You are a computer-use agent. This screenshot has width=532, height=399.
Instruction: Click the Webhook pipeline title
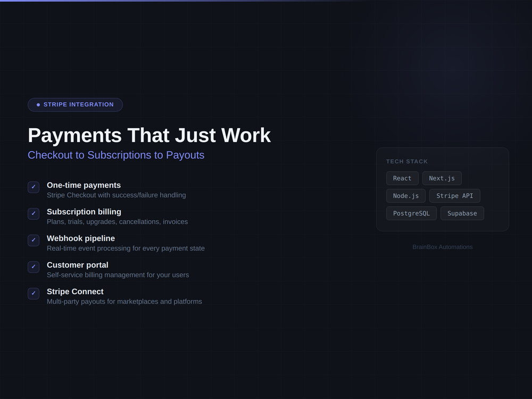point(81,238)
